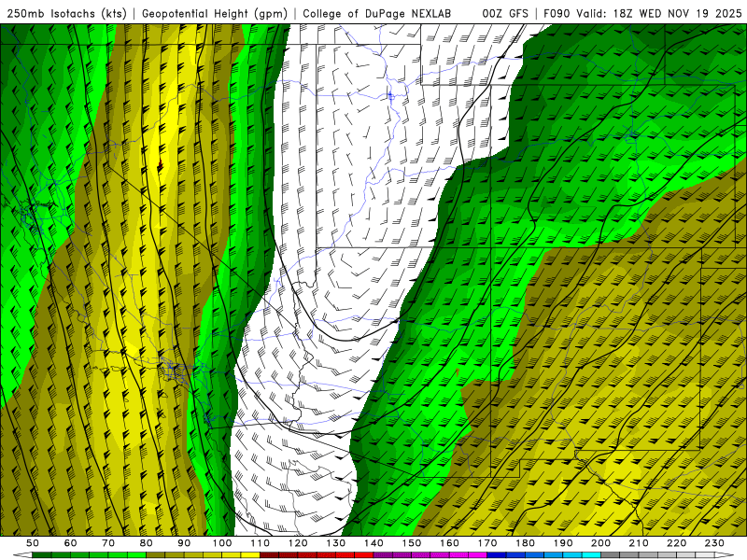Click the left arrow end of the color bar
747x560 pixels.
(22, 555)
